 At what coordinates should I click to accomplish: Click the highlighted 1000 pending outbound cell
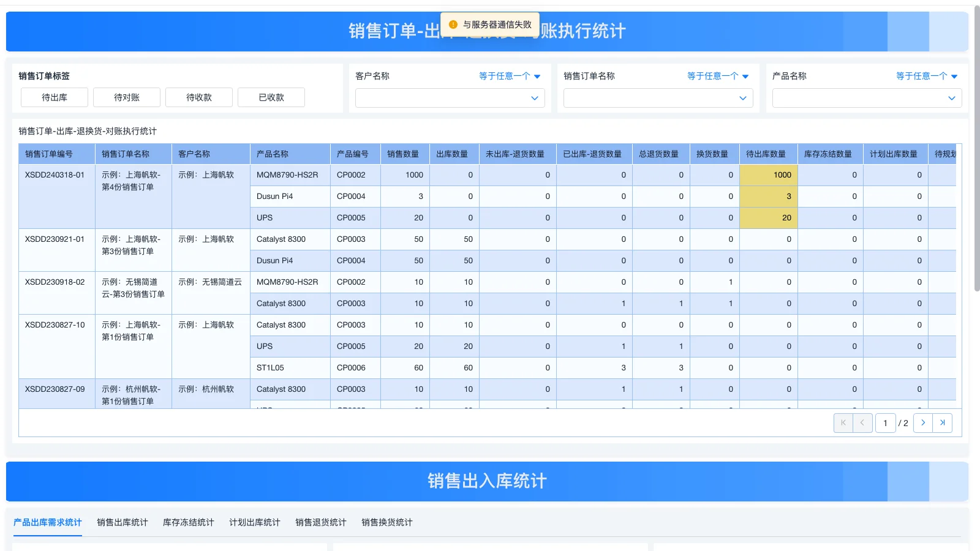click(x=769, y=175)
